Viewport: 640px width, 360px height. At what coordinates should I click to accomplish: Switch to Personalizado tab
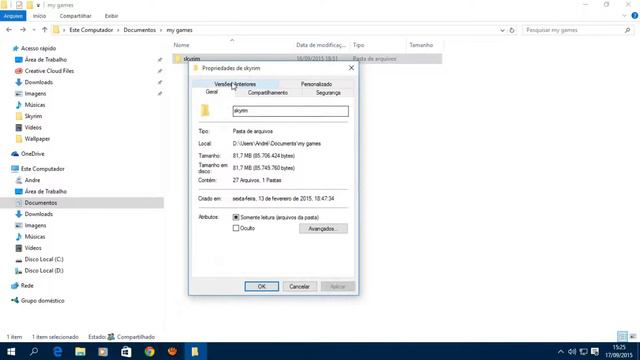coord(316,84)
